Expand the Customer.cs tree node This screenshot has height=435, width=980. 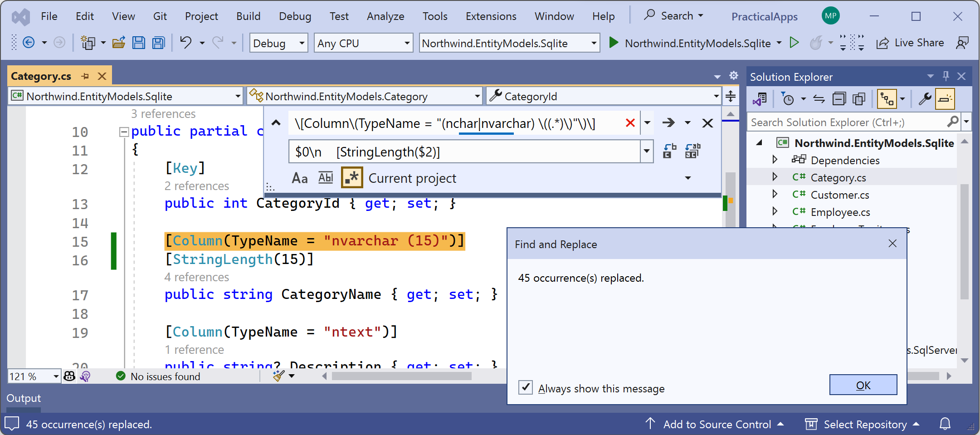(775, 194)
